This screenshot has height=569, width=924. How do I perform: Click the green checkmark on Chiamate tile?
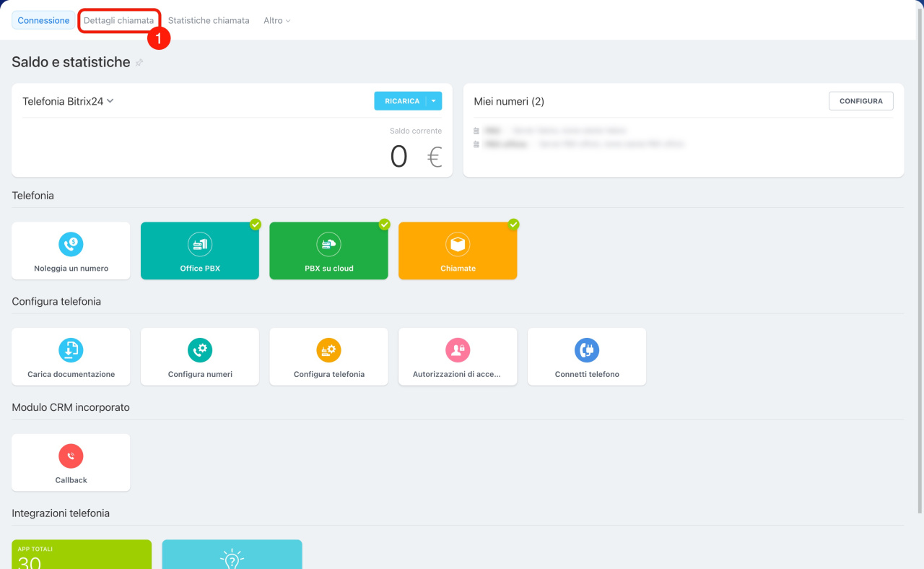[513, 225]
